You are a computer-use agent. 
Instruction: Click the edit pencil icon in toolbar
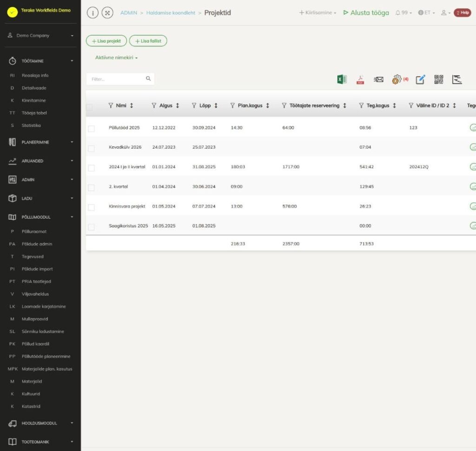pos(420,79)
